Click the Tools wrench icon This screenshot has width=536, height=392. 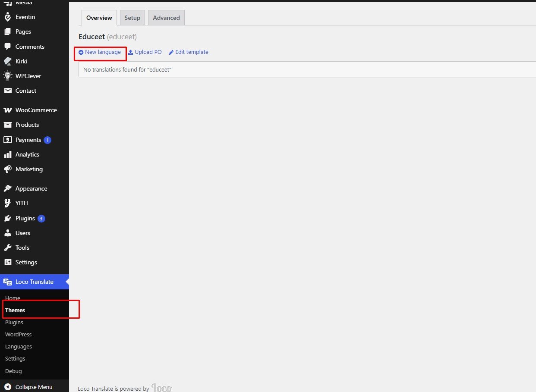click(7, 248)
